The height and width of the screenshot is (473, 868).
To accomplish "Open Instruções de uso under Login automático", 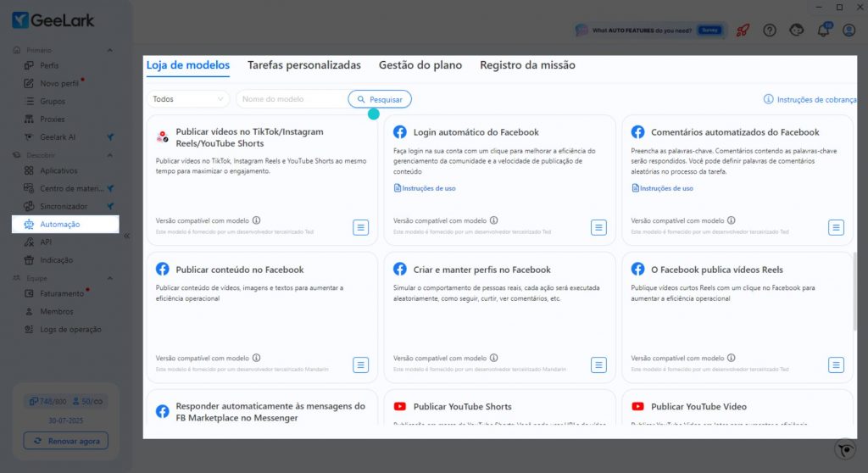I will (x=425, y=188).
